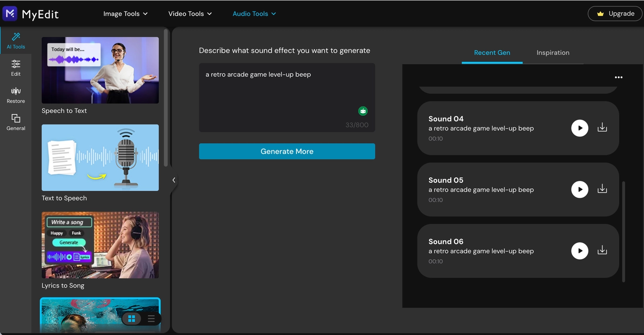644x335 pixels.
Task: Open the Edit tools panel
Action: (x=15, y=67)
